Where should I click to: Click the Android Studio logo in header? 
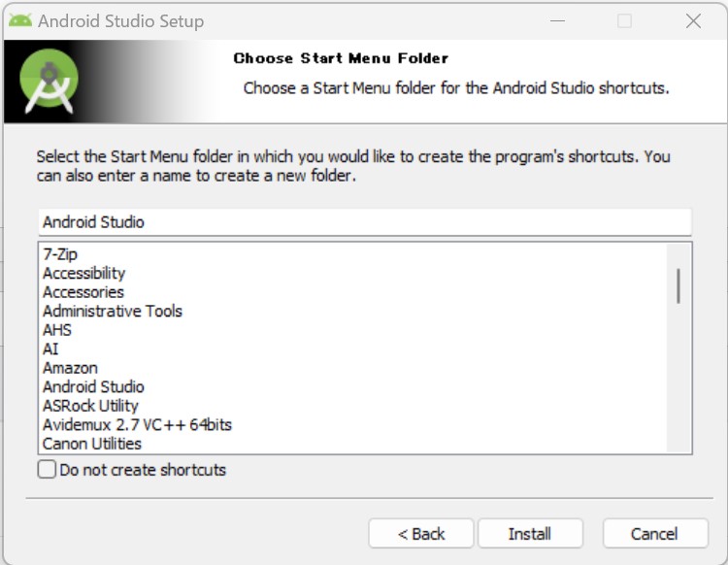click(x=49, y=82)
